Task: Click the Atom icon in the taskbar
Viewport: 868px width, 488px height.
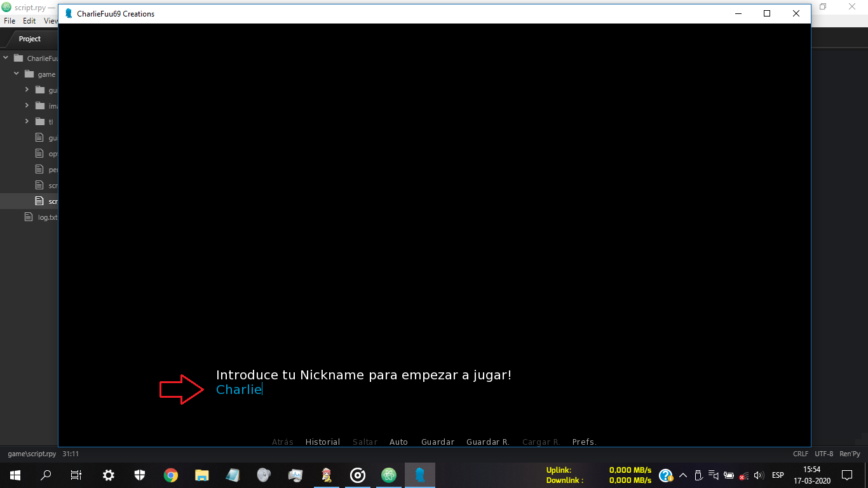Action: pos(388,475)
